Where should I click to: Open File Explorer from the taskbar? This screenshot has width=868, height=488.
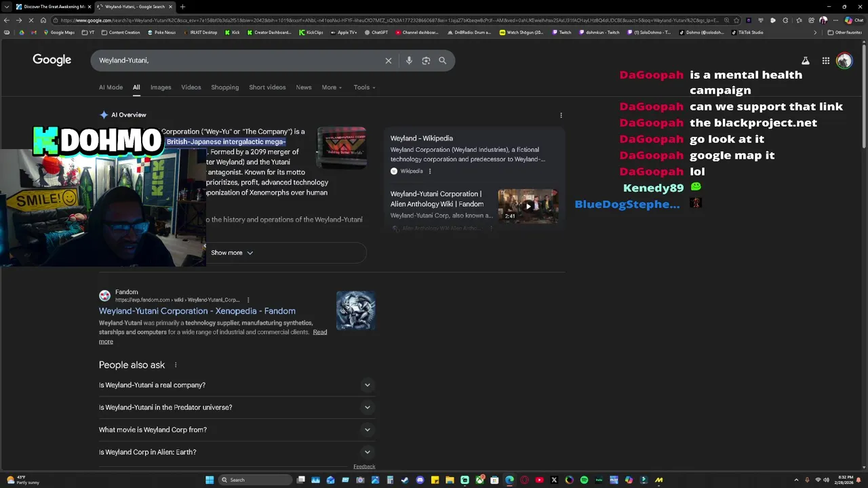click(450, 480)
